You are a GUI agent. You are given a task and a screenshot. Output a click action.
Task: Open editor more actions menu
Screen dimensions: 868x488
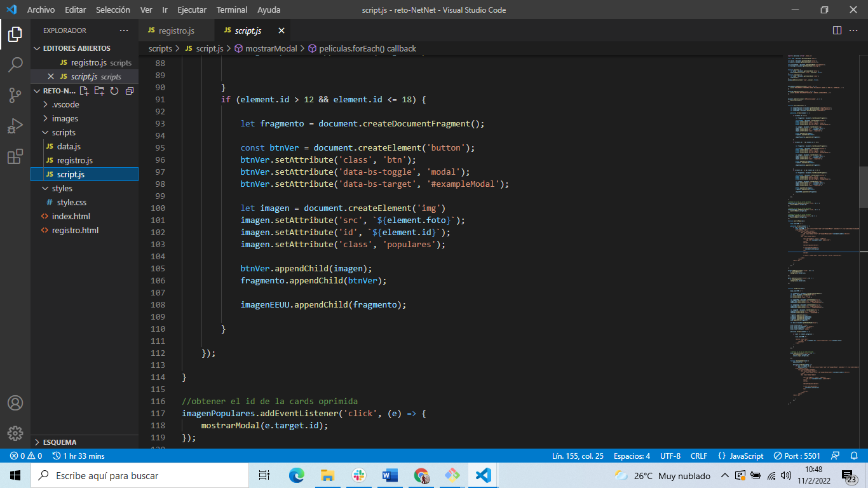(x=855, y=30)
